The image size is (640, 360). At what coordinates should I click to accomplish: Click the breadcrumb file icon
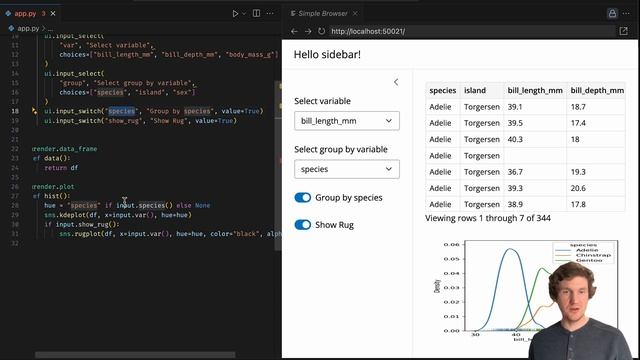point(11,28)
